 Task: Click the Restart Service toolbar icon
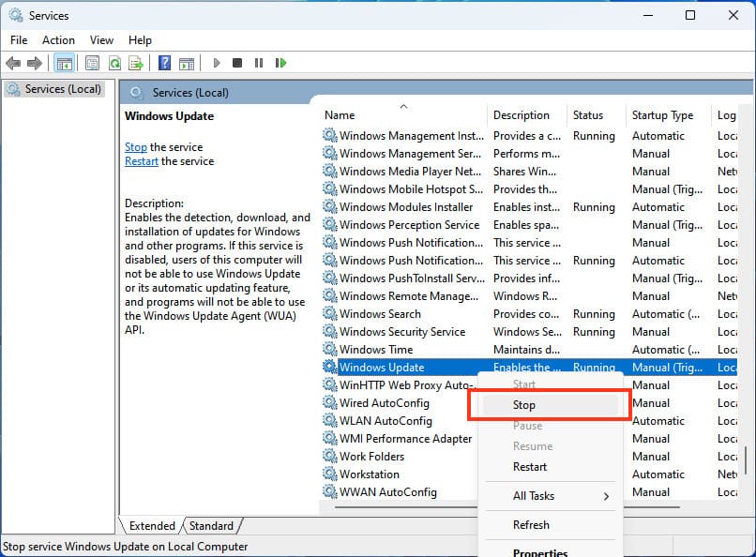(280, 63)
